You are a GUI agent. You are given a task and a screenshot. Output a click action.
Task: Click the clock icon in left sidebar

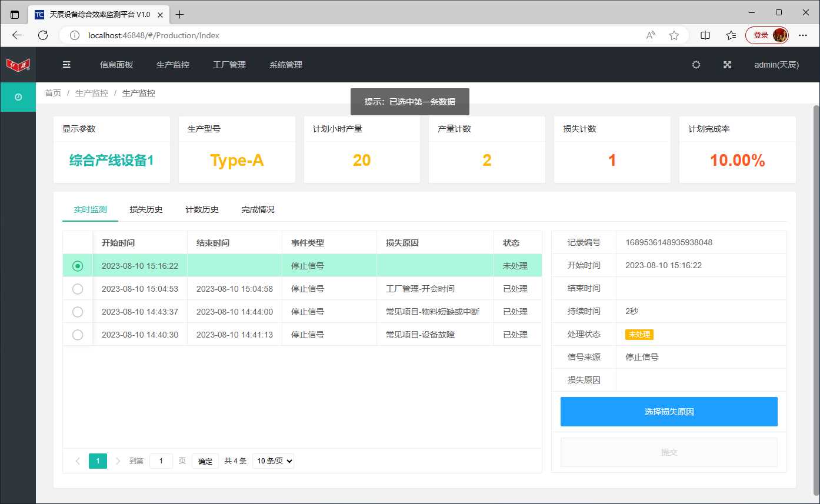click(x=18, y=97)
